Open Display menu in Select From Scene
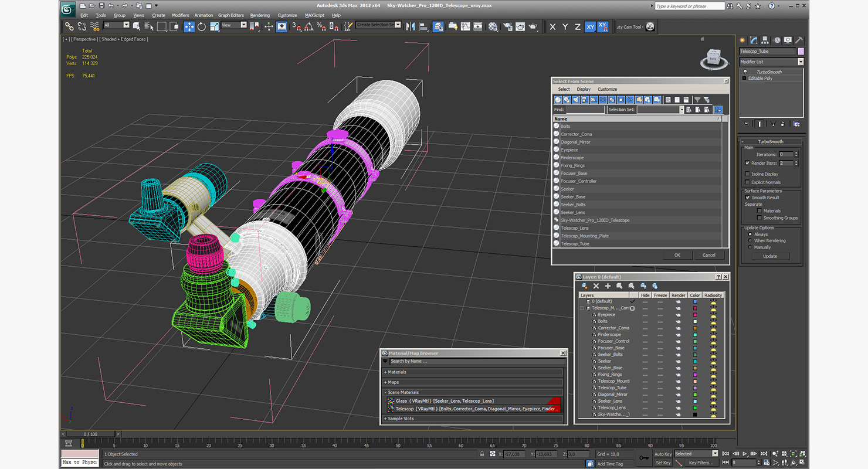The image size is (868, 469). click(584, 89)
